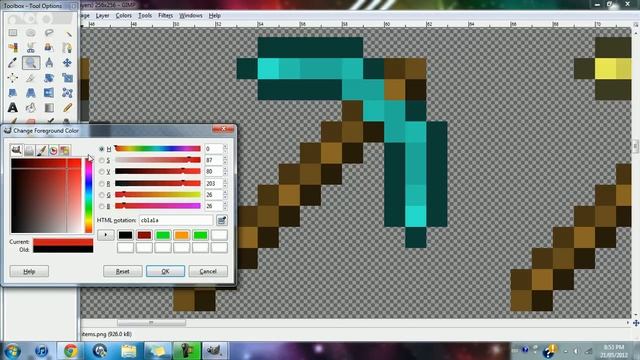Click the HTML notation field cb1a1a
This screenshot has height=360, width=640.
(x=176, y=220)
